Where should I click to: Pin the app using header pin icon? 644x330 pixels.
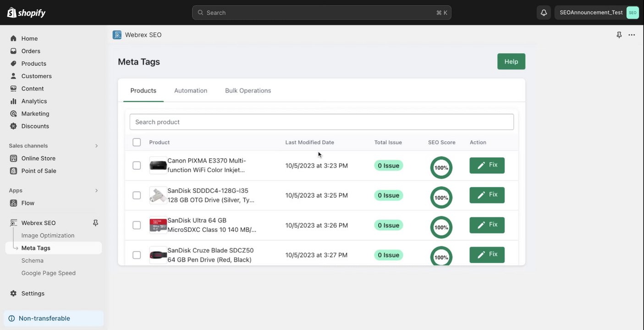click(x=619, y=35)
